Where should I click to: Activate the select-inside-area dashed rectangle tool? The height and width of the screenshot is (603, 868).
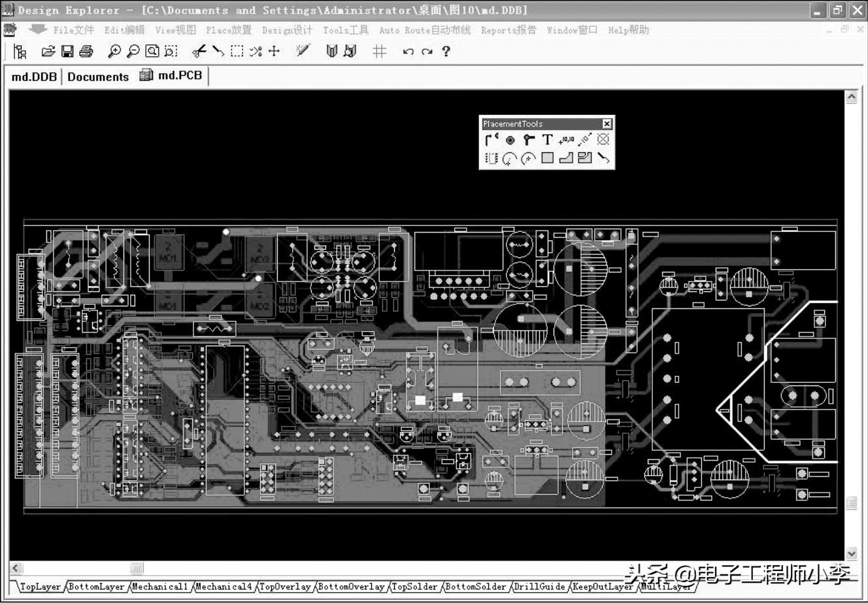tap(237, 51)
